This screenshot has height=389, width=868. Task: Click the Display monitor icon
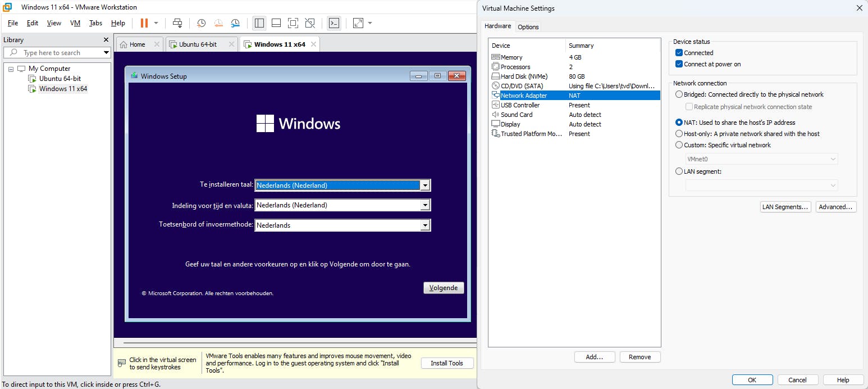[495, 124]
